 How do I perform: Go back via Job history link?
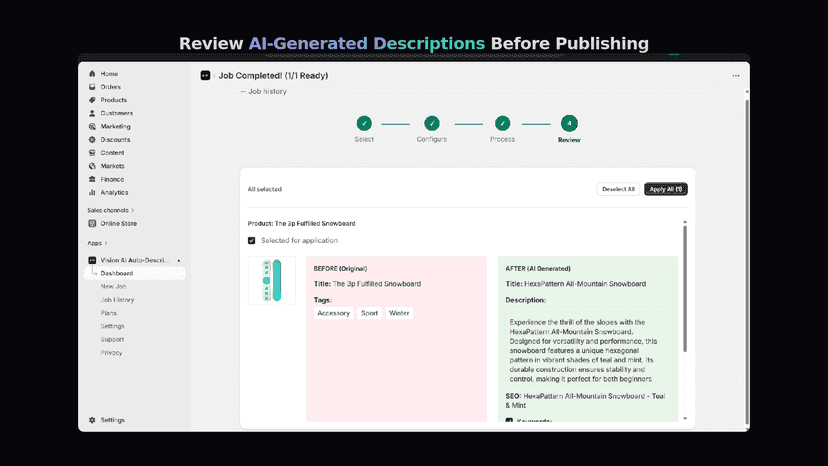264,91
